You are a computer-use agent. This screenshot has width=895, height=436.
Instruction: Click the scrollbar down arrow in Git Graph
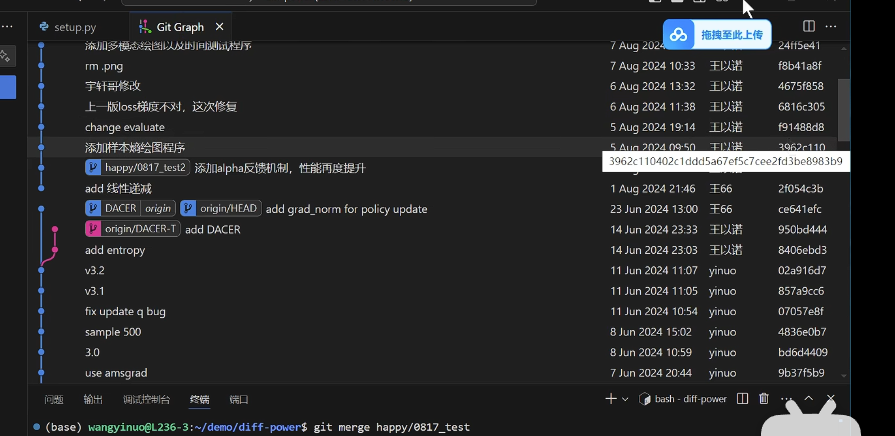coord(844,375)
